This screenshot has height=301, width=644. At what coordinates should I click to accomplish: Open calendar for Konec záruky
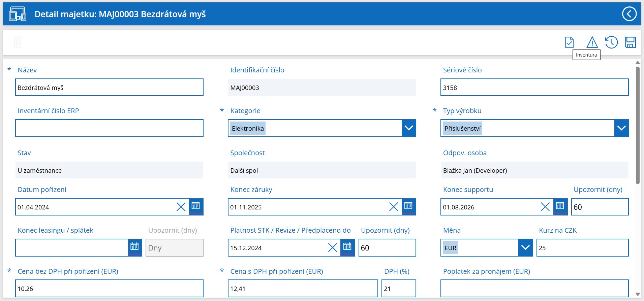pyautogui.click(x=408, y=206)
